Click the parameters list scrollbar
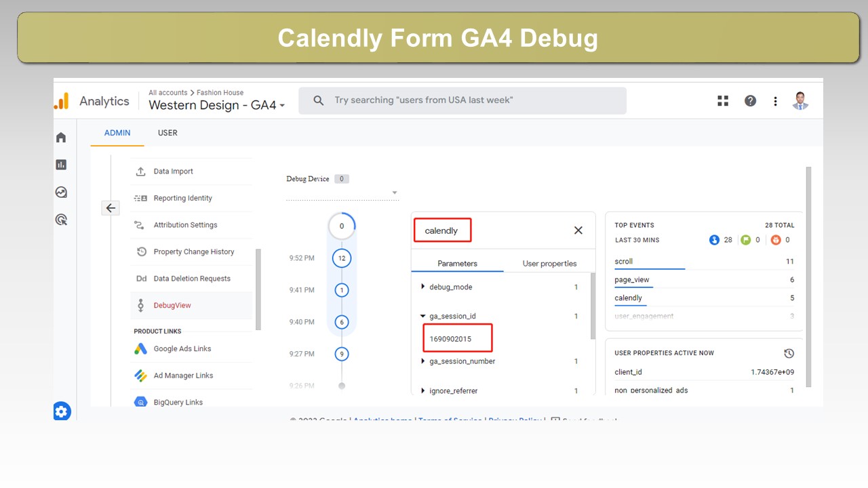Viewport: 868px width, 488px height. (593, 307)
